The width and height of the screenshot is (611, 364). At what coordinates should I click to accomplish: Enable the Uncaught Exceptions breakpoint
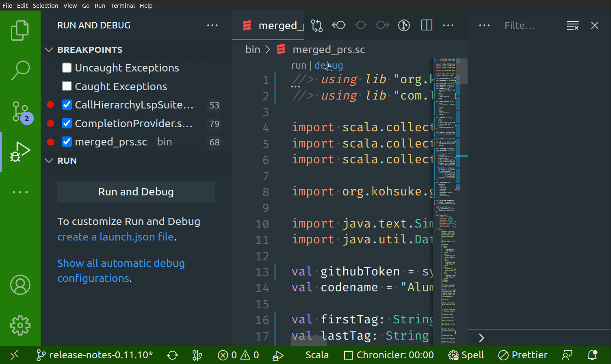pos(67,67)
